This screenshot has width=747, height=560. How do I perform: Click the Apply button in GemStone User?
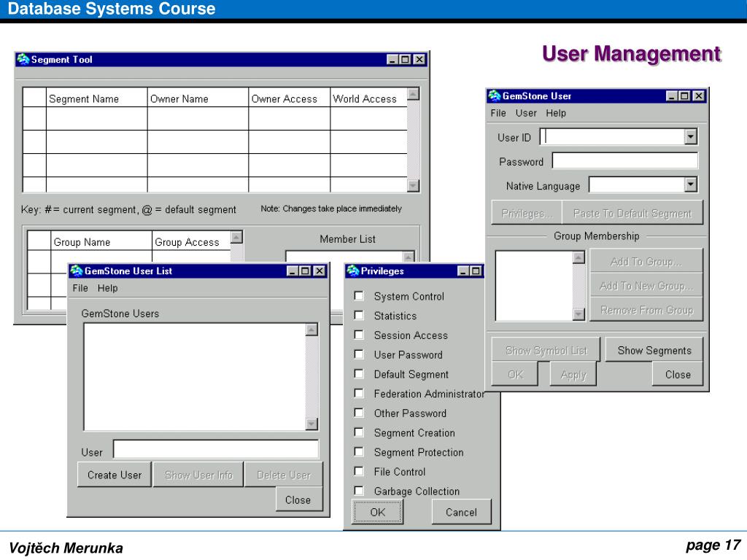pyautogui.click(x=573, y=375)
